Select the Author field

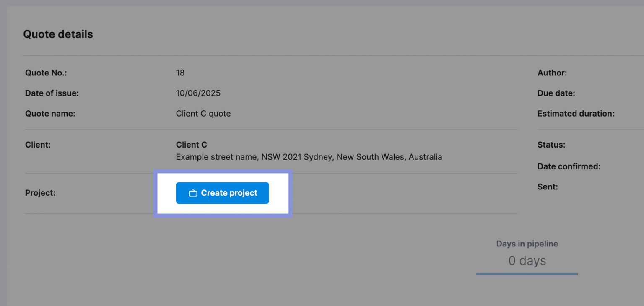pyautogui.click(x=552, y=73)
